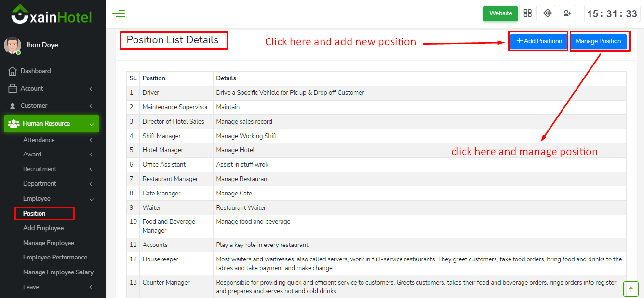Open the Add Employee menu item
The image size is (644, 298).
pos(43,228)
